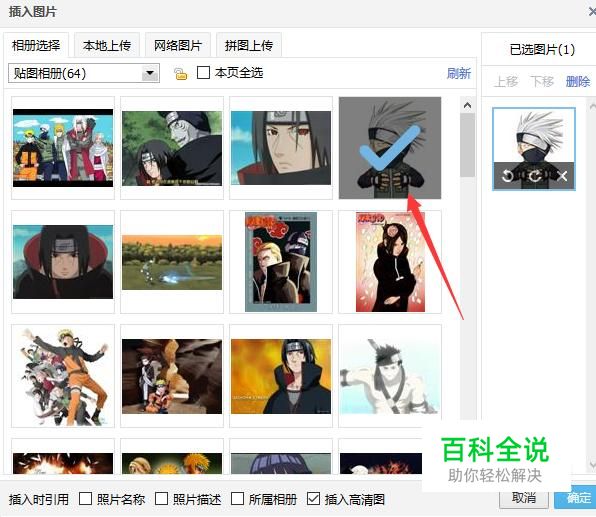The height and width of the screenshot is (517, 596).
Task: Select the Akatsuki poster thumbnail
Action: pyautogui.click(x=281, y=262)
